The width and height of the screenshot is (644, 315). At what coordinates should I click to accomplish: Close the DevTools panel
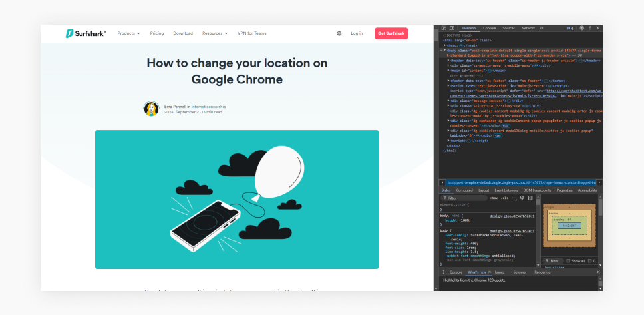tap(597, 28)
